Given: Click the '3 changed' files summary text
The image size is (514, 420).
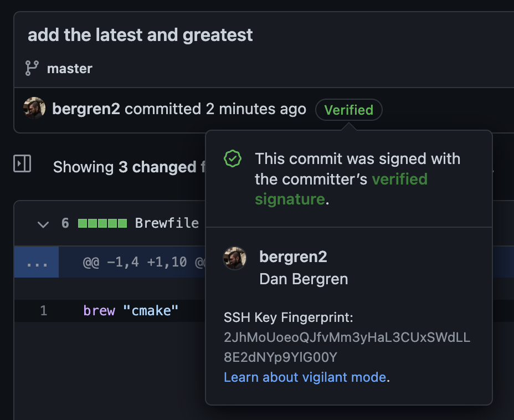Looking at the screenshot, I should click(157, 167).
